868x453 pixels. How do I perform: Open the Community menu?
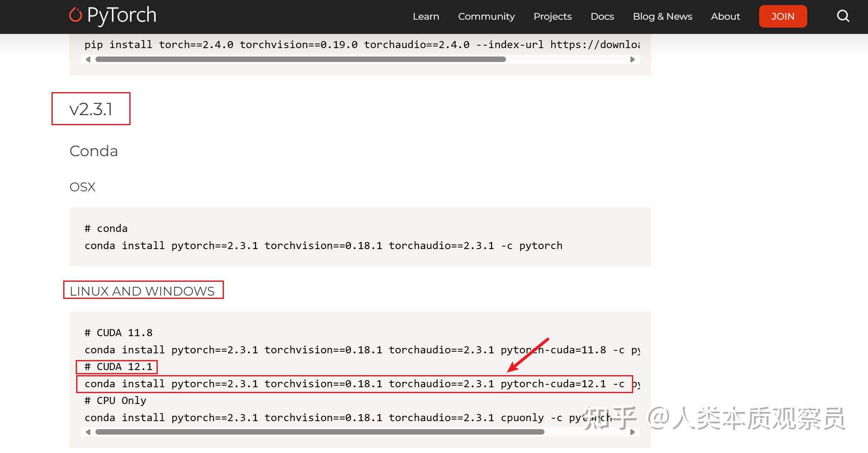point(486,16)
